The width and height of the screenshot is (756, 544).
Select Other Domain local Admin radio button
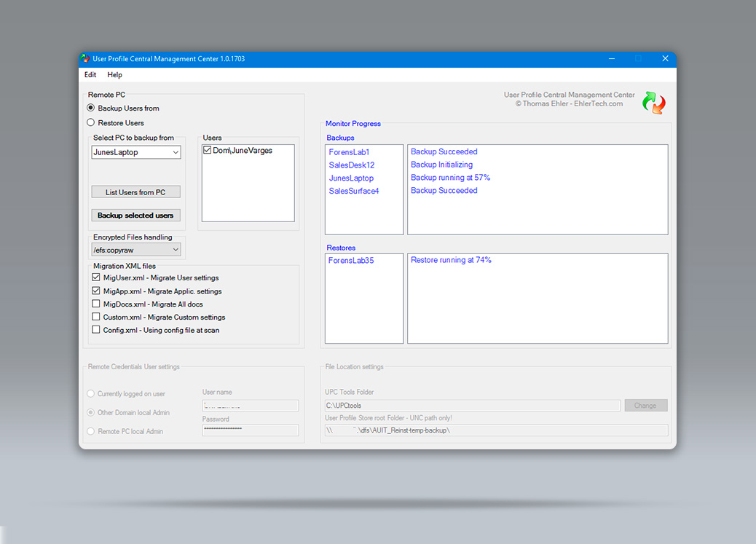[90, 412]
